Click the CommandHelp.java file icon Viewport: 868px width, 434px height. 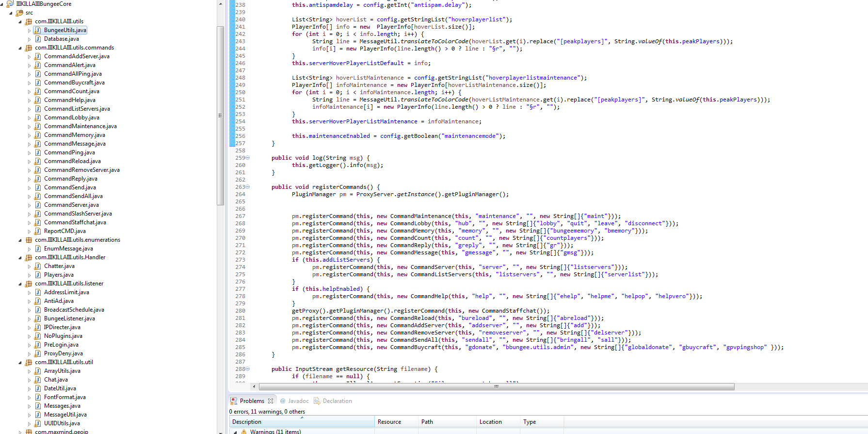[38, 100]
